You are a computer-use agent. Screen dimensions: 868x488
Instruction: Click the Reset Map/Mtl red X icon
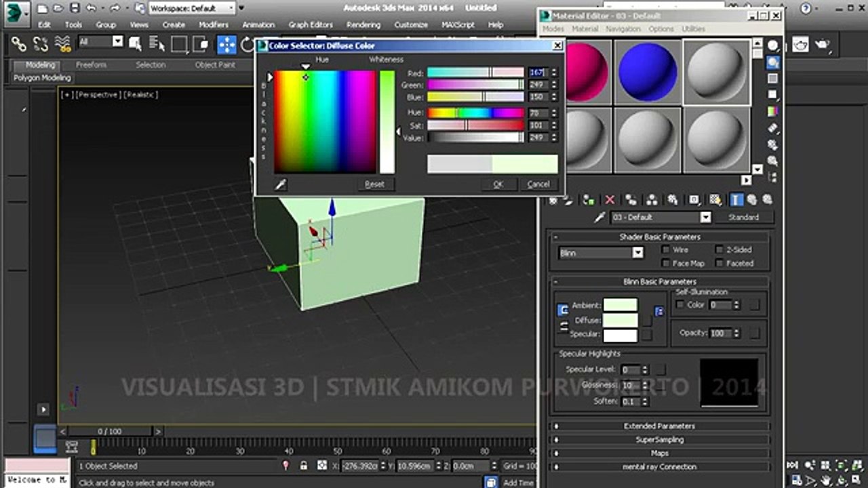pyautogui.click(x=610, y=200)
